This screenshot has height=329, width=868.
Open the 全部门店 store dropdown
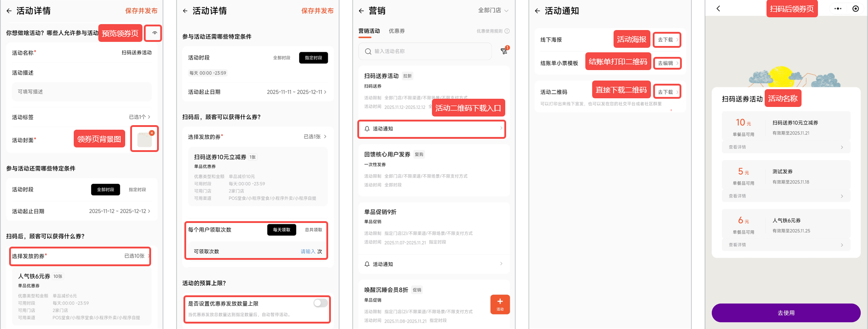click(493, 10)
